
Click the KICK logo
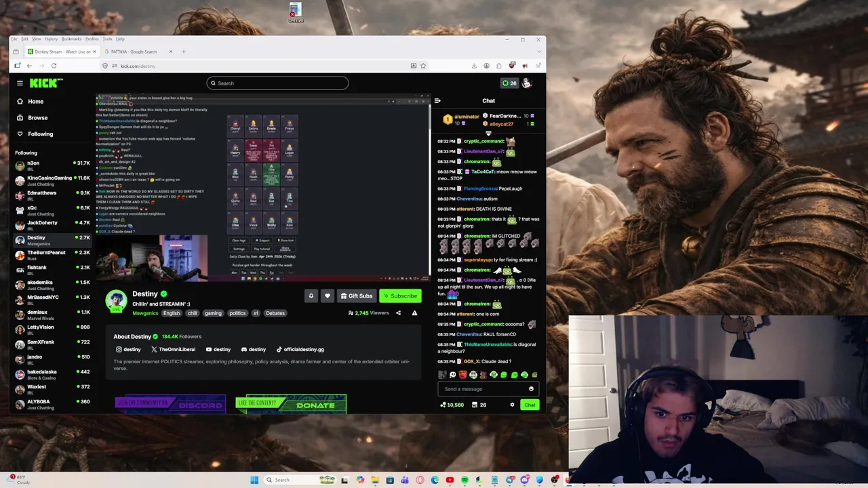click(45, 83)
